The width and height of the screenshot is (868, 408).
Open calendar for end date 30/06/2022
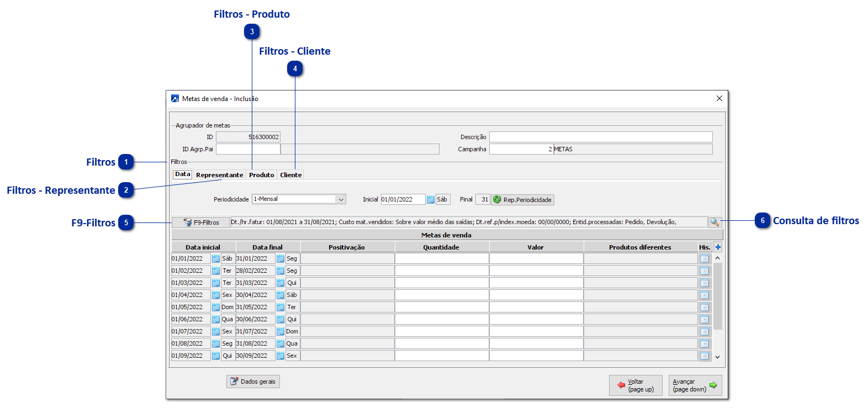280,319
